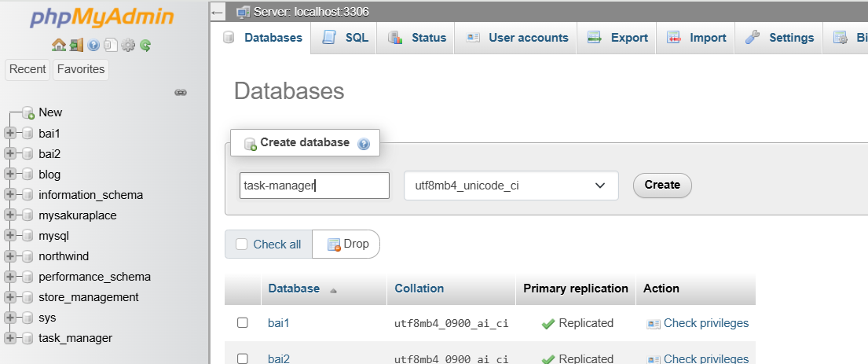Expand the mysakuraplace tree node
This screenshot has width=868, height=364.
[x=10, y=215]
